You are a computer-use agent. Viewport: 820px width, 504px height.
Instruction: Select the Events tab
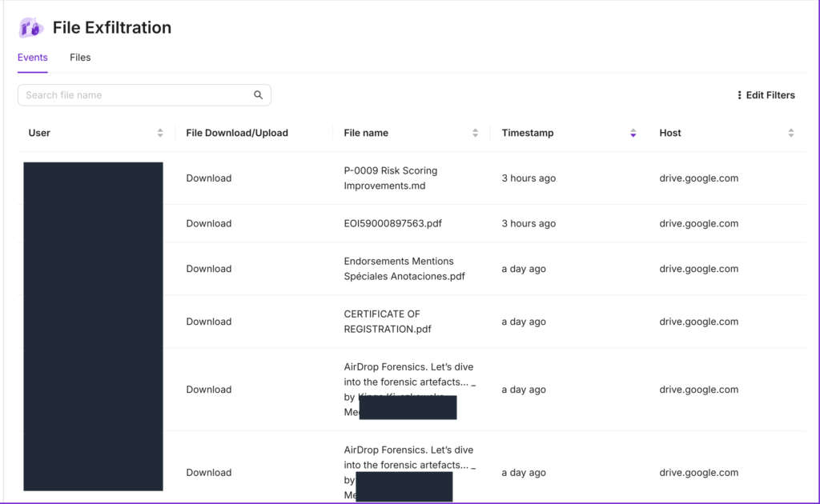pyautogui.click(x=33, y=58)
